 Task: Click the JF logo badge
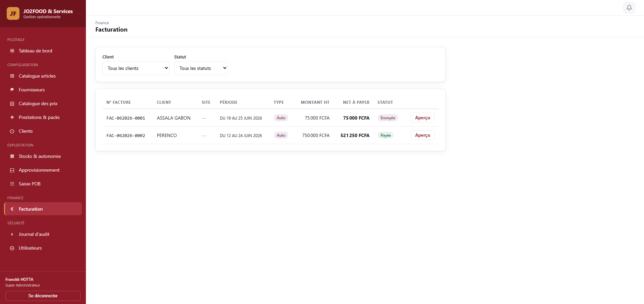[x=13, y=13]
